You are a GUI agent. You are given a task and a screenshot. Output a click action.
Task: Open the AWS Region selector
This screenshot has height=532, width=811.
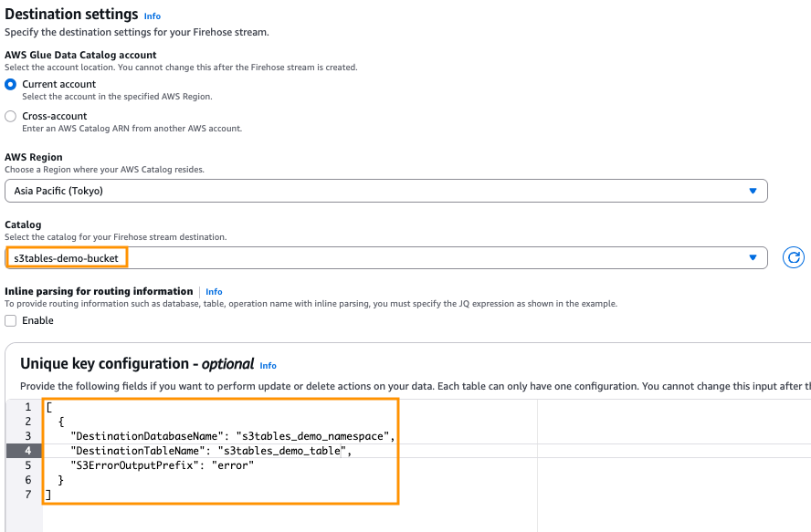click(384, 190)
